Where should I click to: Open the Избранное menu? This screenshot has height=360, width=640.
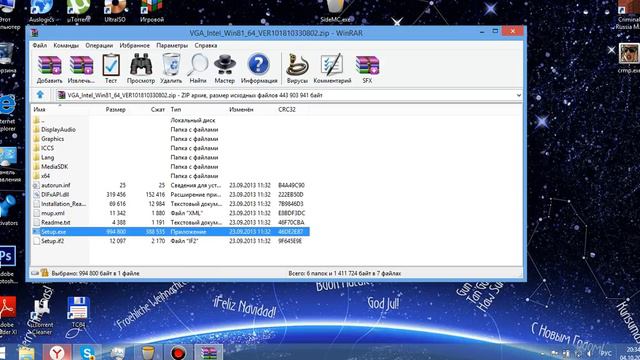pos(135,45)
